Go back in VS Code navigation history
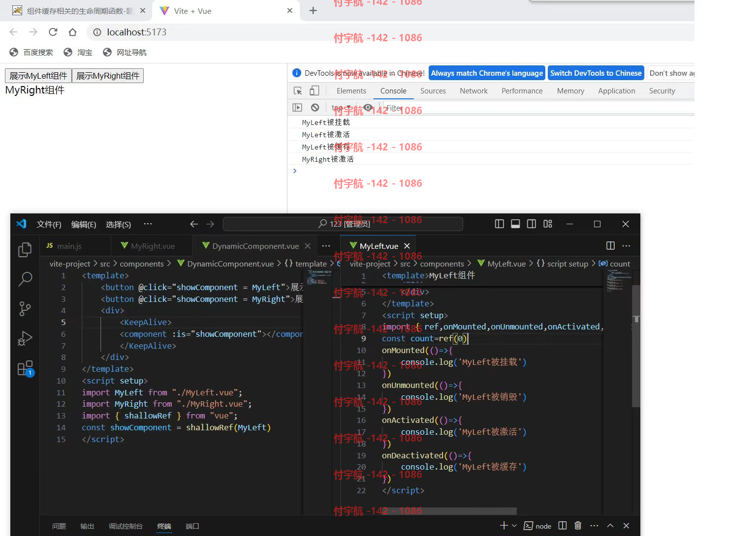The image size is (756, 536). [x=194, y=224]
